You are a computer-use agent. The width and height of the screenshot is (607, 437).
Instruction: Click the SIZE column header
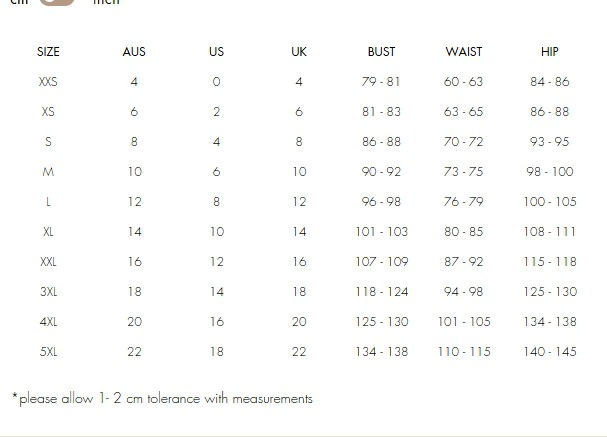click(x=48, y=51)
